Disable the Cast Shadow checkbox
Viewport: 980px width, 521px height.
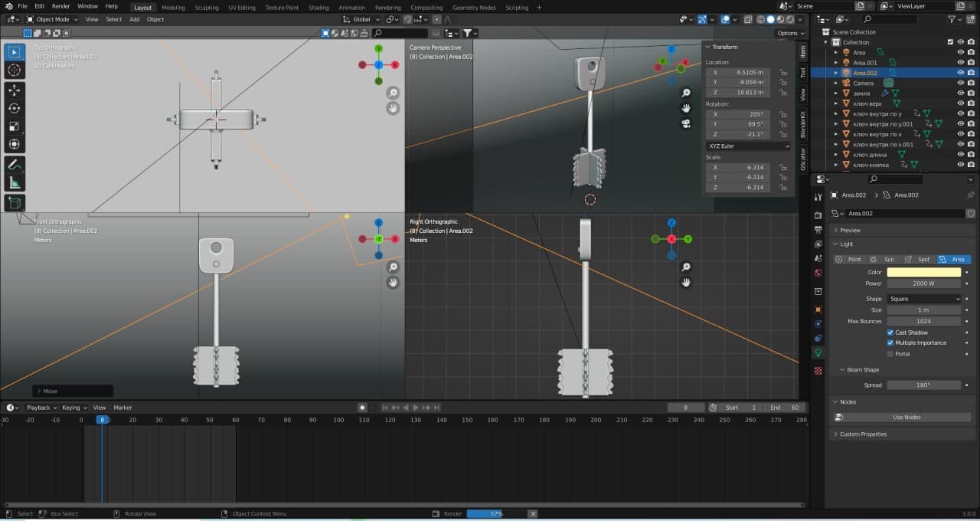click(x=890, y=332)
